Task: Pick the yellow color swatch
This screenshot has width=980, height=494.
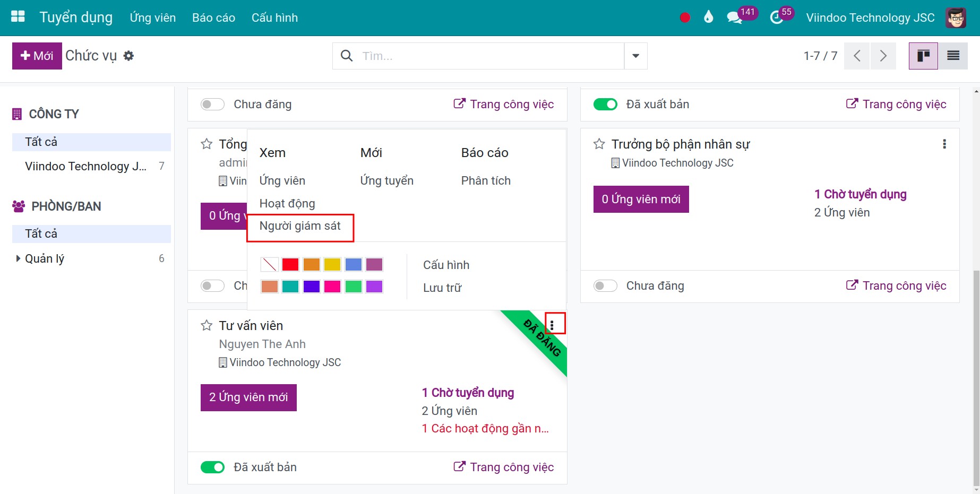Action: [x=332, y=264]
